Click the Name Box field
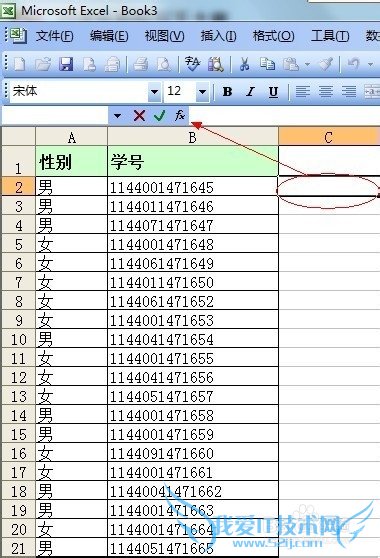The image size is (380, 558). pos(55,116)
